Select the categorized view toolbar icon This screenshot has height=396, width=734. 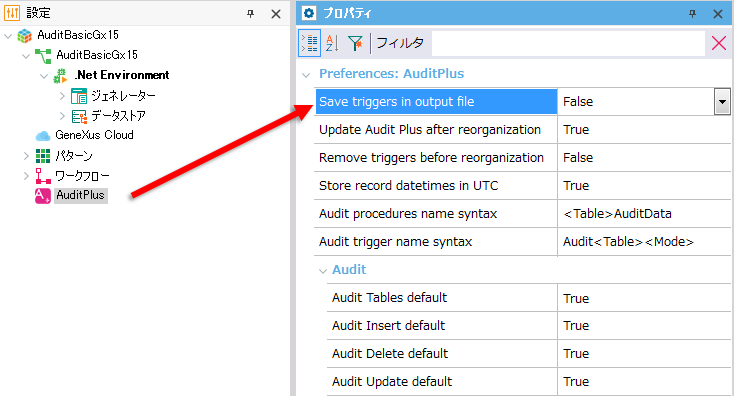coord(309,43)
